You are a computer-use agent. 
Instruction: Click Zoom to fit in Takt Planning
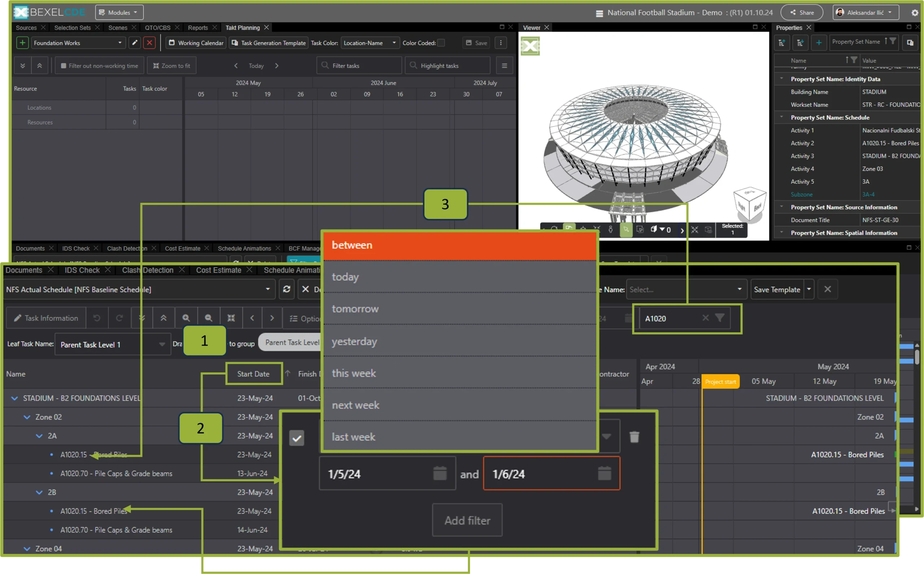[x=172, y=66]
